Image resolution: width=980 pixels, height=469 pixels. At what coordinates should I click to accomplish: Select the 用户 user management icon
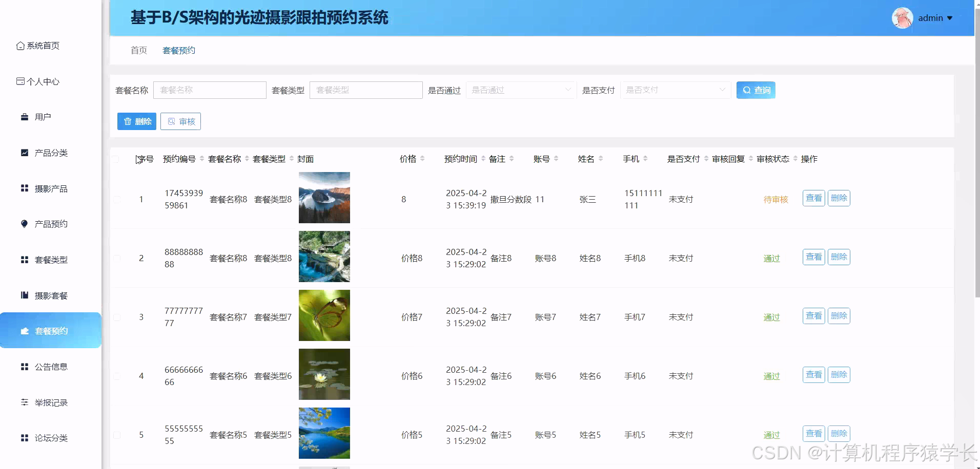24,117
